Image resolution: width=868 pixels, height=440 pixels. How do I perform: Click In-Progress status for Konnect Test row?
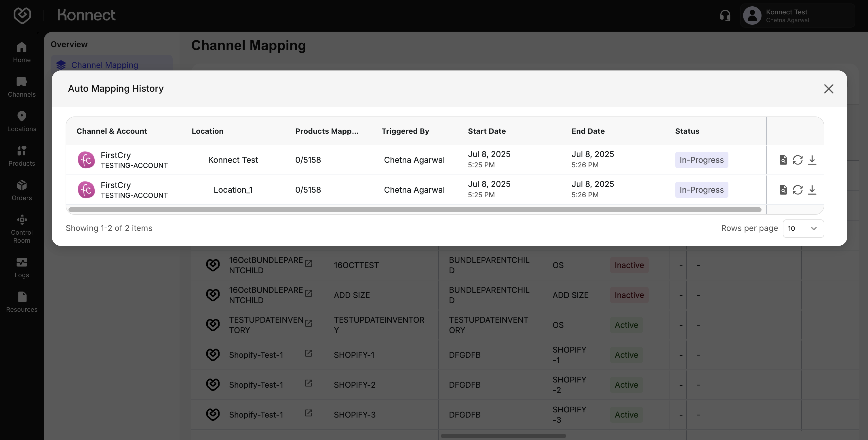click(x=702, y=160)
